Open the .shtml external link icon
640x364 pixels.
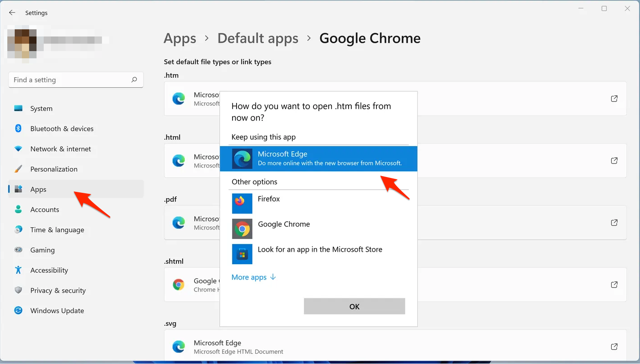point(614,284)
